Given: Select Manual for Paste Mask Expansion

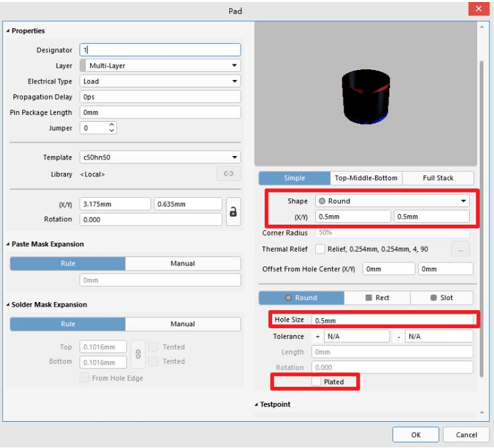Looking at the screenshot, I should [x=182, y=264].
